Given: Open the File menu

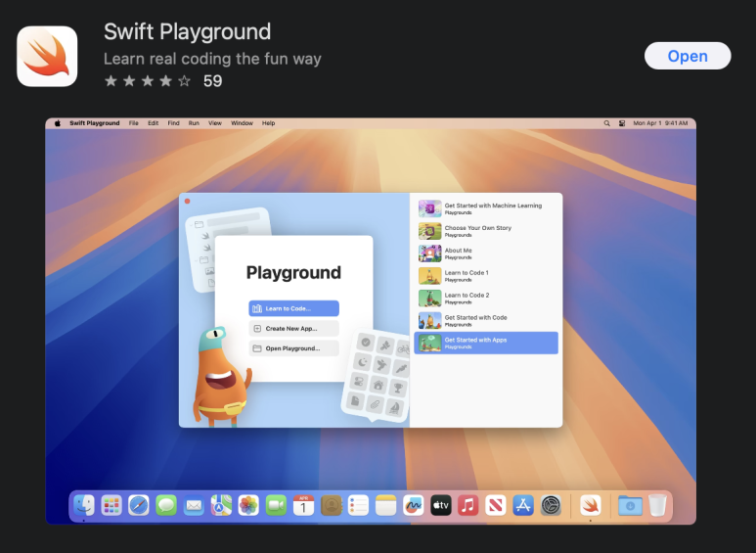Looking at the screenshot, I should 134,123.
